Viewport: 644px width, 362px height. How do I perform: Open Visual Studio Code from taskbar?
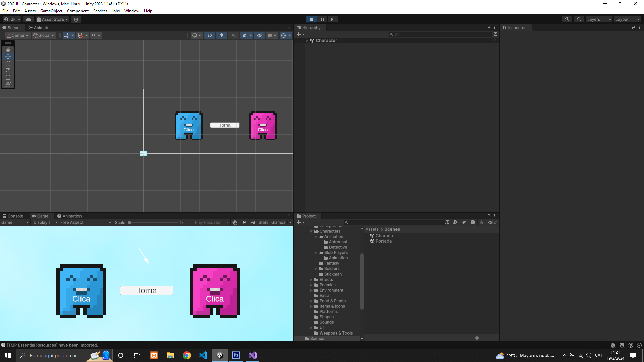pyautogui.click(x=203, y=355)
